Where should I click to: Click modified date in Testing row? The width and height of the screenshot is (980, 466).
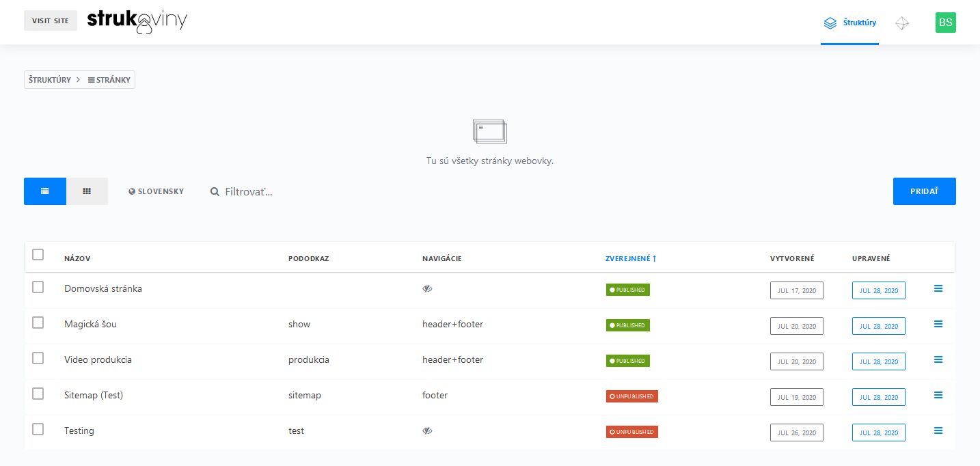click(x=879, y=433)
